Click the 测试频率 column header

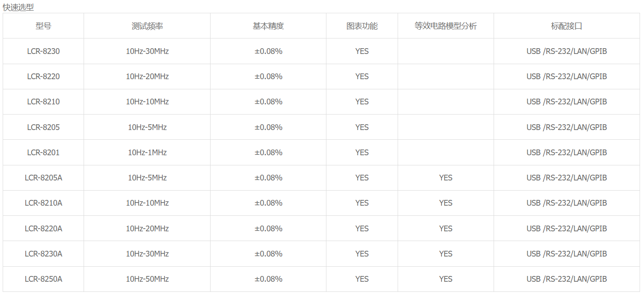(147, 26)
